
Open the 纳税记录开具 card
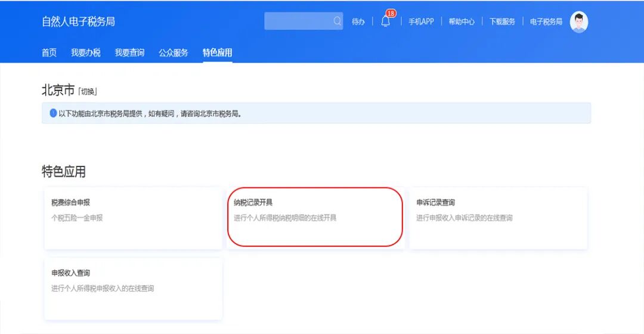coord(315,217)
